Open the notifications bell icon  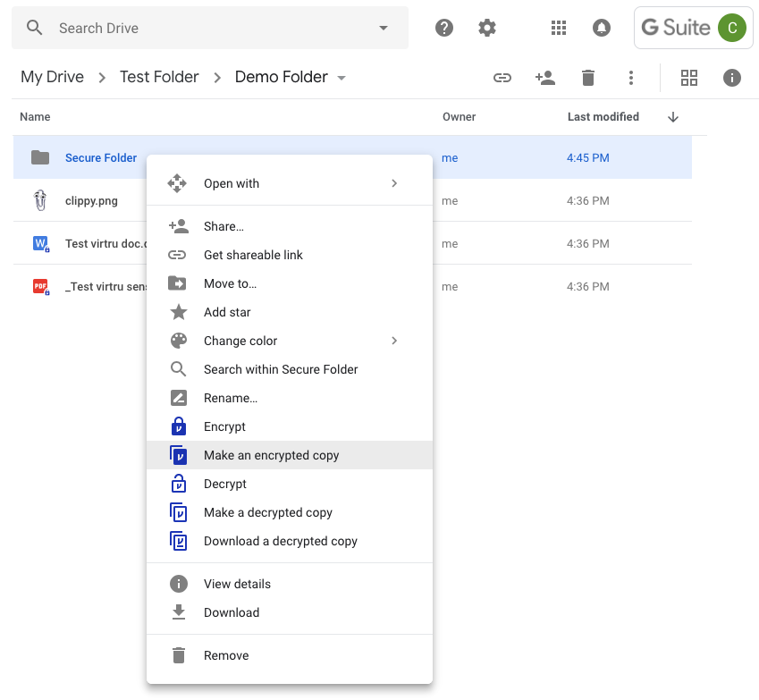[601, 28]
